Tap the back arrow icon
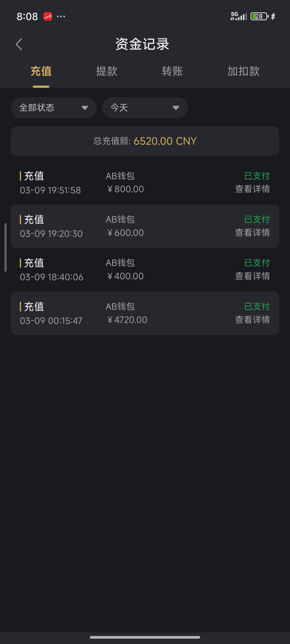Viewport: 290px width, 644px height. [x=19, y=44]
